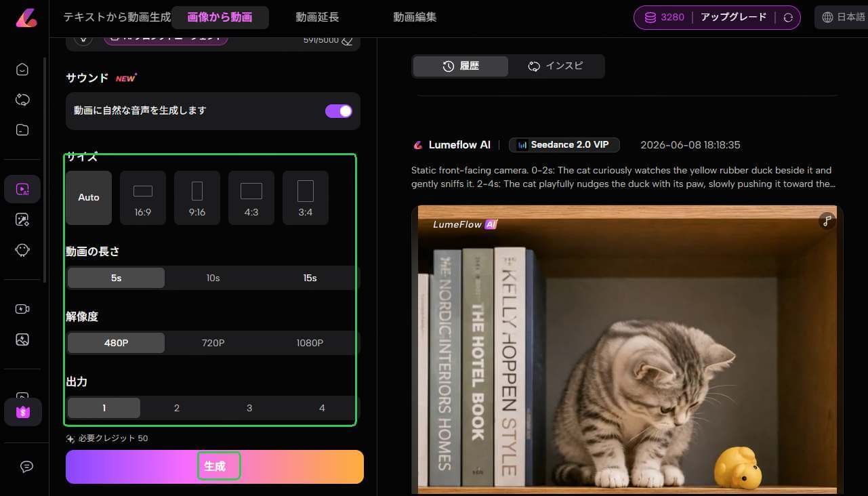Select the AI video generator sidebar icon
The height and width of the screenshot is (496, 868).
(x=22, y=189)
